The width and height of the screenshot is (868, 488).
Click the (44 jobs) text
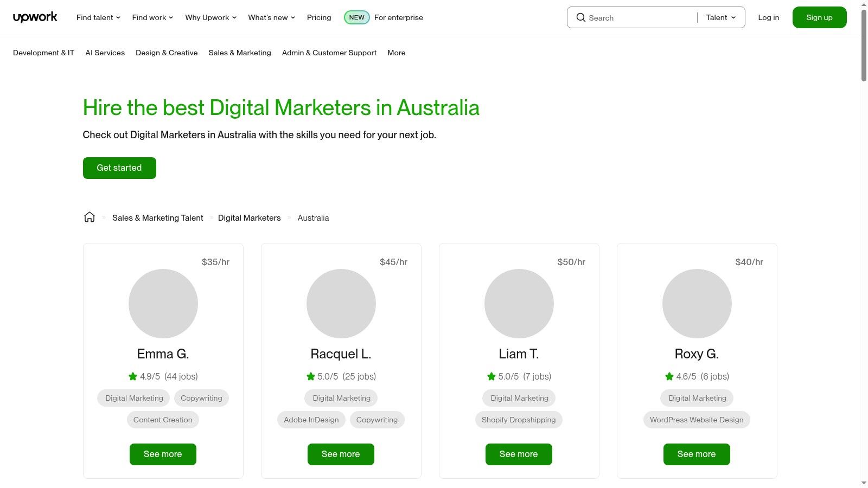tap(181, 376)
